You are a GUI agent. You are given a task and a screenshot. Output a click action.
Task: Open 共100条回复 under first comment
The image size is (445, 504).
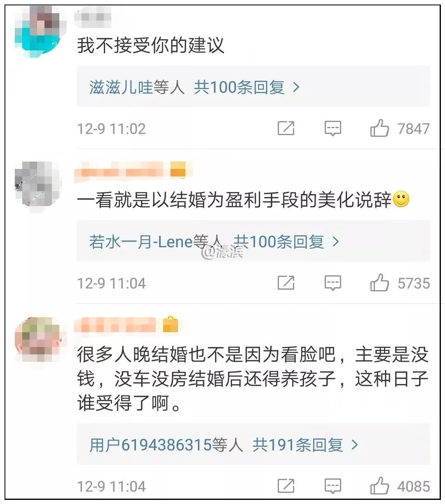tap(239, 87)
